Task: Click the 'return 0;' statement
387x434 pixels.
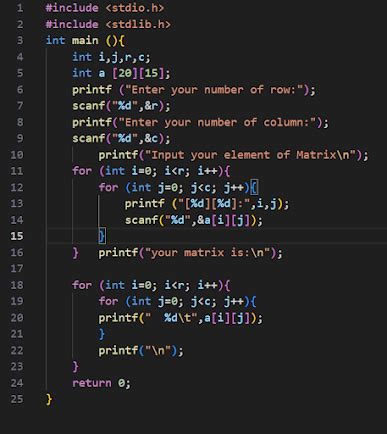Action: [x=102, y=383]
